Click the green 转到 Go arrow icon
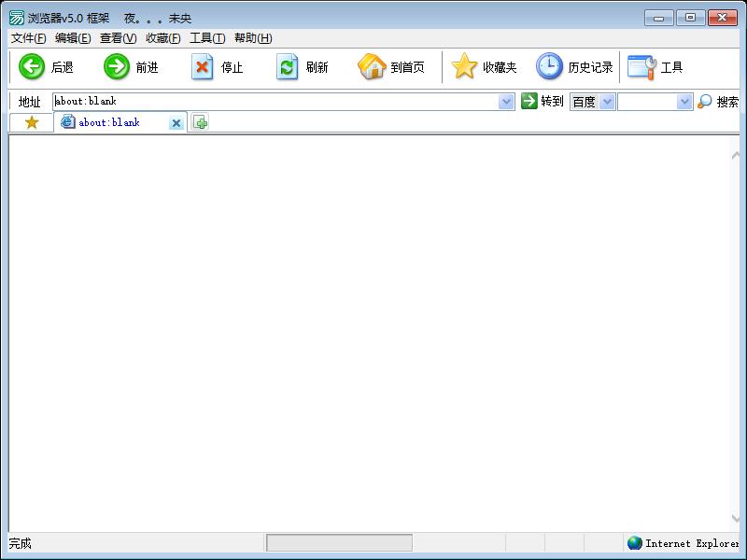Image resolution: width=747 pixels, height=560 pixels. tap(529, 101)
